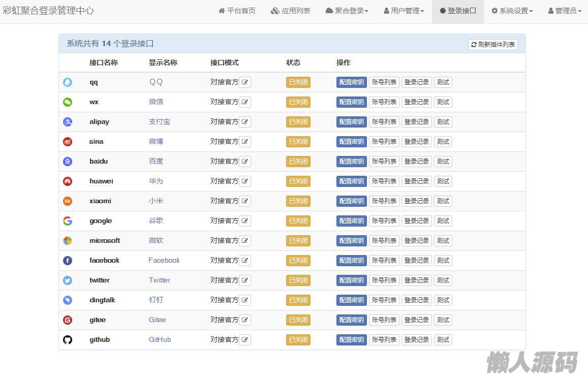
Task: Click 测试 button for sina interface
Action: coord(443,142)
